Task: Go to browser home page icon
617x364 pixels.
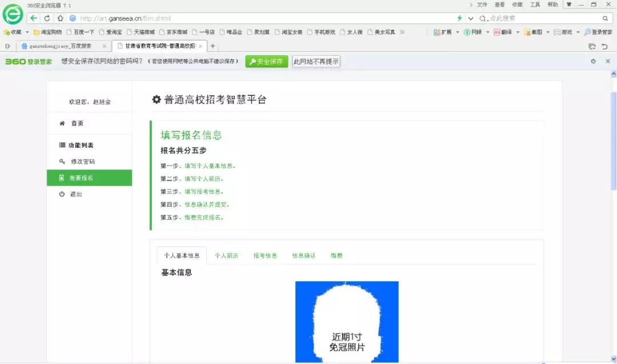Action: tap(60, 18)
